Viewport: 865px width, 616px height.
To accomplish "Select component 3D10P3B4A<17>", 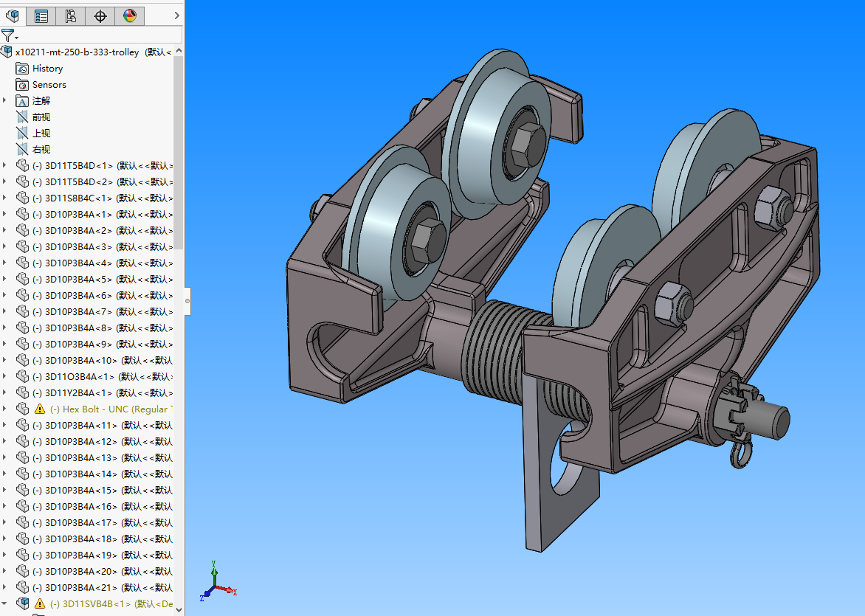I will [x=102, y=522].
